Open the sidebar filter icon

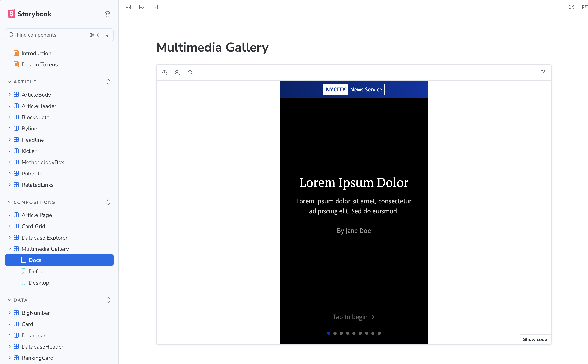click(107, 35)
